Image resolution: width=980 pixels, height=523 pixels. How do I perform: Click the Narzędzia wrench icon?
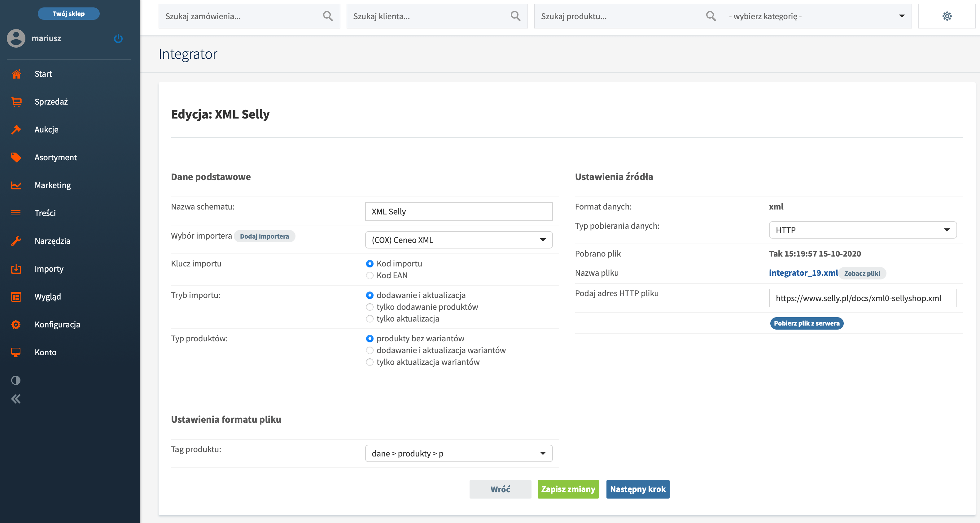point(16,241)
